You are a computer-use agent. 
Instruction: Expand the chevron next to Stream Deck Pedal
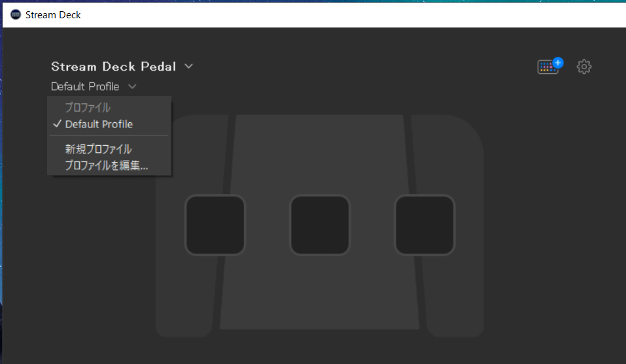click(x=189, y=66)
